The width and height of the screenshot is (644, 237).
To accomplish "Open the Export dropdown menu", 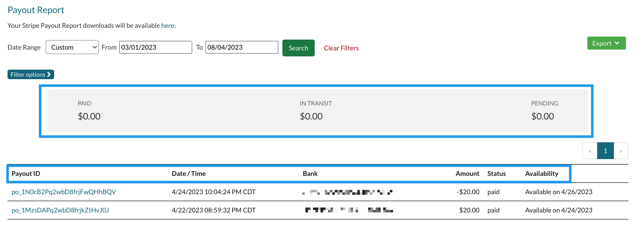I will [606, 43].
